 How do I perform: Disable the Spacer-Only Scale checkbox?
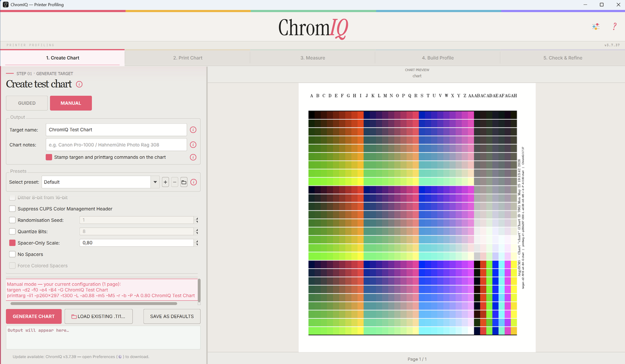pyautogui.click(x=12, y=243)
